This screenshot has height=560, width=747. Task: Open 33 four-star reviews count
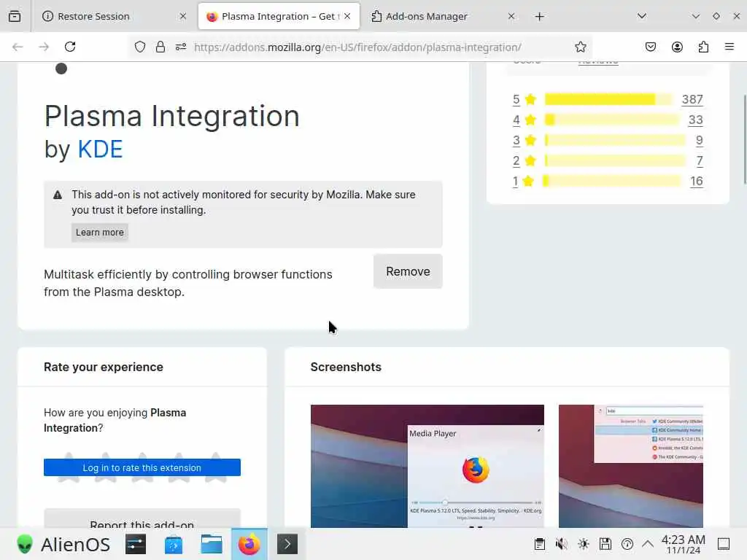pos(695,120)
